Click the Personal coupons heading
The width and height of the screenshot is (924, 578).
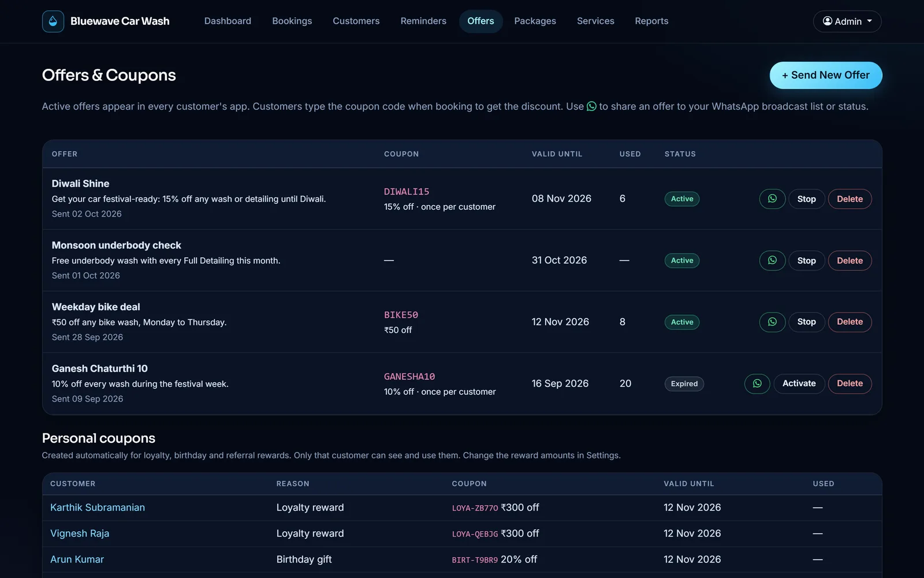[x=99, y=438]
